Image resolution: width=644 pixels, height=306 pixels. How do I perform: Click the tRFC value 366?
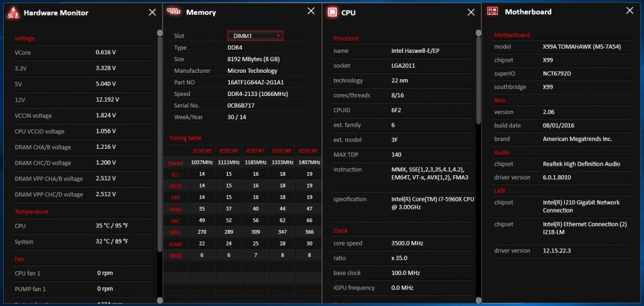tap(308, 233)
